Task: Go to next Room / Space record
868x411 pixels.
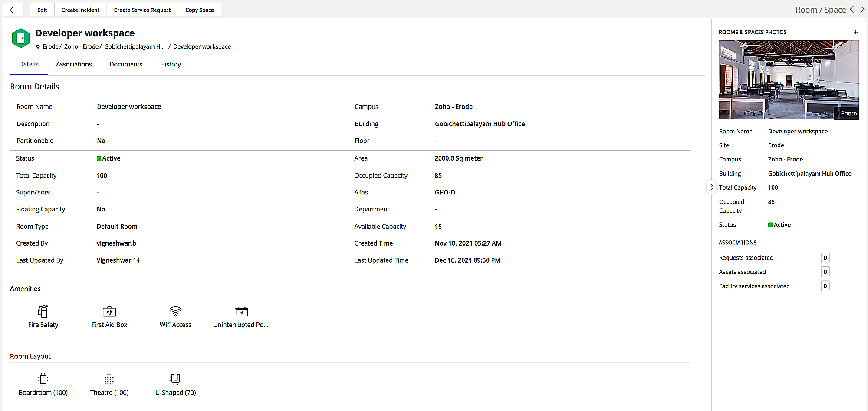Action: [862, 10]
